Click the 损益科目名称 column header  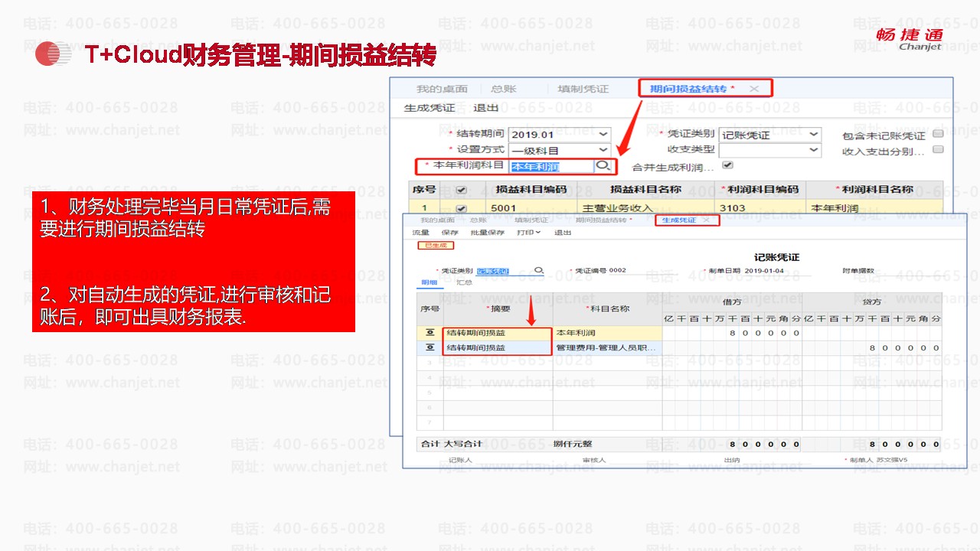pyautogui.click(x=645, y=190)
